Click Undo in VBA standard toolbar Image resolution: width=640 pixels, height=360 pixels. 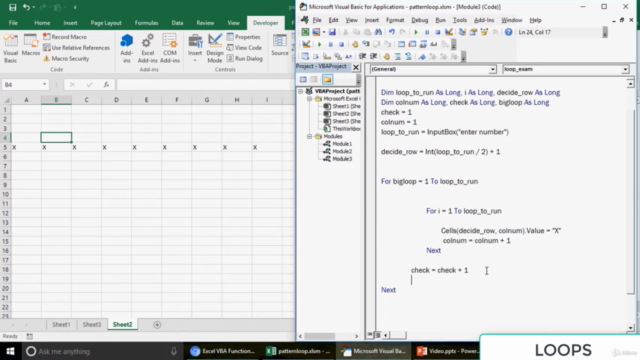tap(392, 32)
